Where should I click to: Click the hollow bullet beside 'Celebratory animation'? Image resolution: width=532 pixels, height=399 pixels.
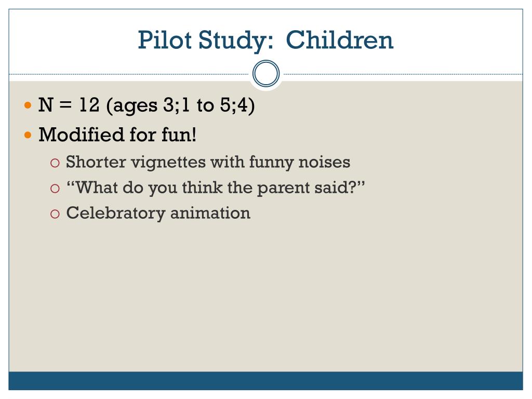55,214
